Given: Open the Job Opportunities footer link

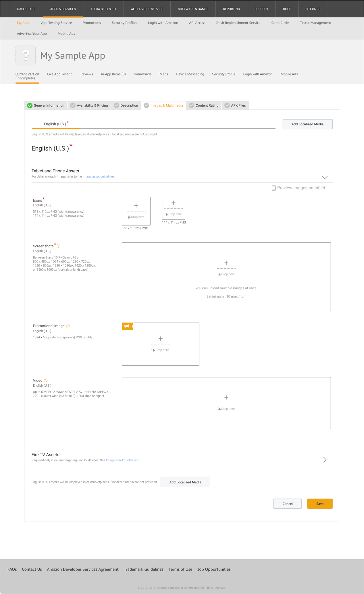Looking at the screenshot, I should (214, 569).
